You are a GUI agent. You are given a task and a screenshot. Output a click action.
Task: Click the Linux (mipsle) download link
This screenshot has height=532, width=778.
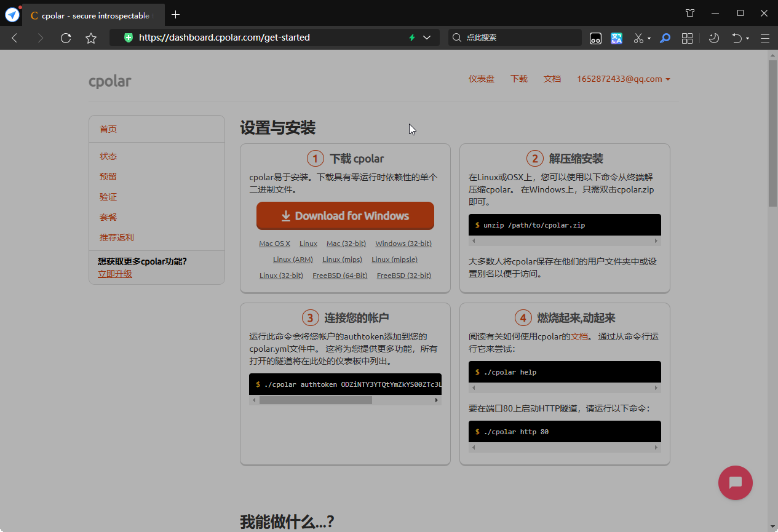(394, 260)
